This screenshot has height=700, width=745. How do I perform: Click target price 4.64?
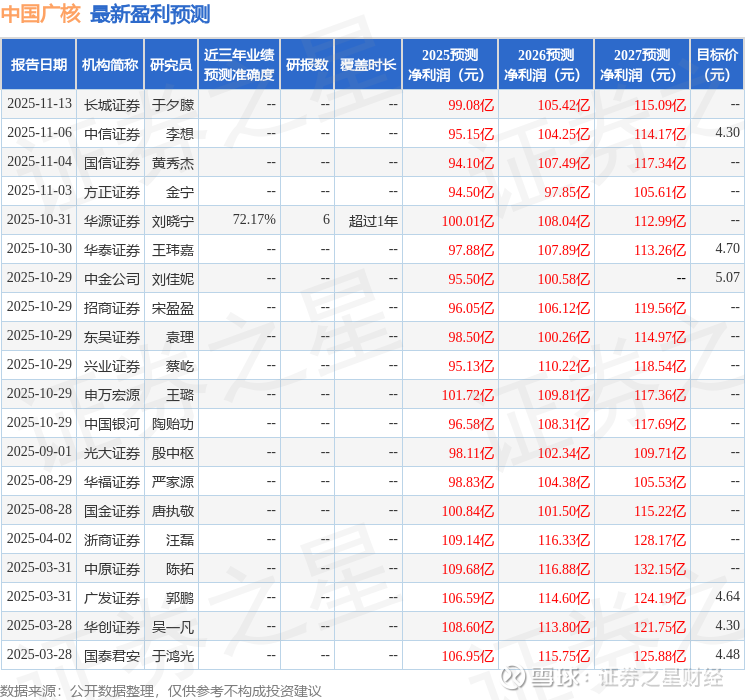pos(727,596)
